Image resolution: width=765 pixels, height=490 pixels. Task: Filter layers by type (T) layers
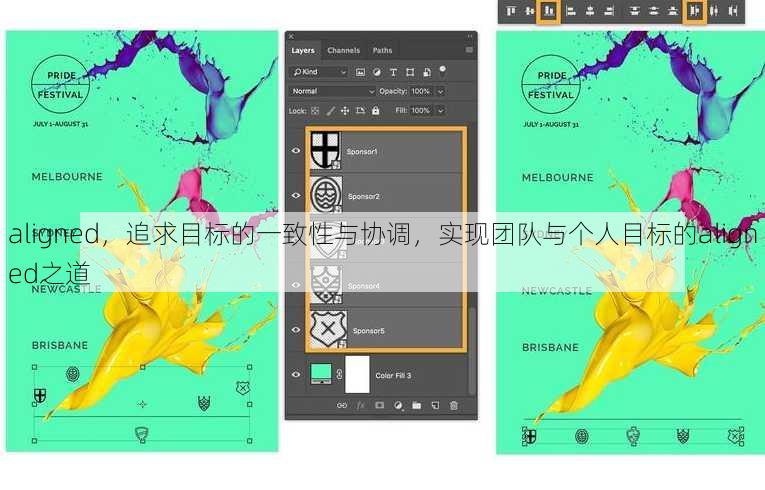coord(393,72)
